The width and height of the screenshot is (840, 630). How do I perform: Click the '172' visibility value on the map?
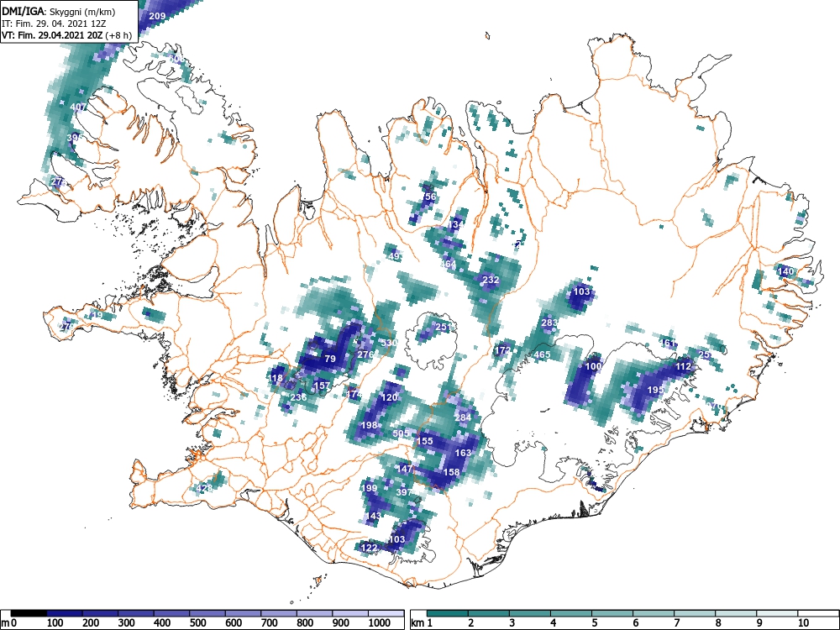point(502,350)
